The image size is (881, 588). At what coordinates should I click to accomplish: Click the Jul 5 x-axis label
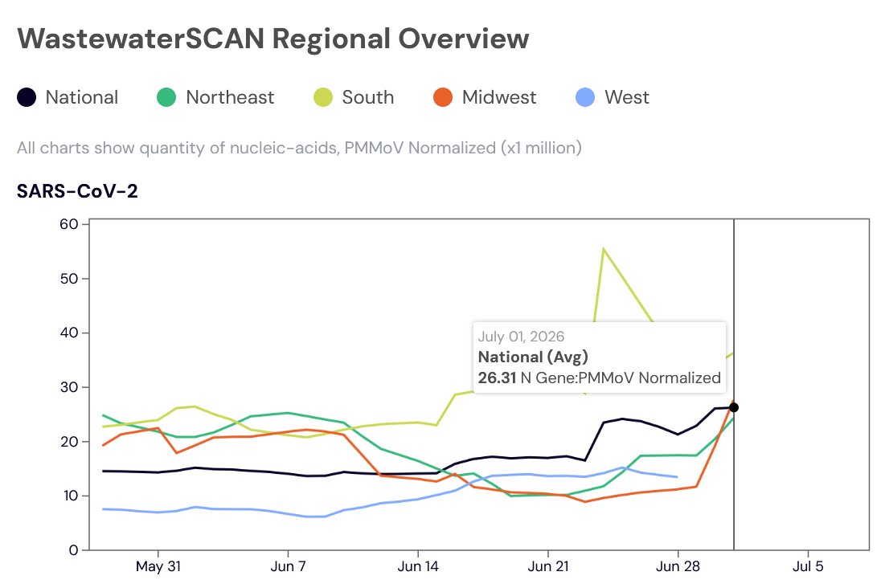click(x=807, y=566)
